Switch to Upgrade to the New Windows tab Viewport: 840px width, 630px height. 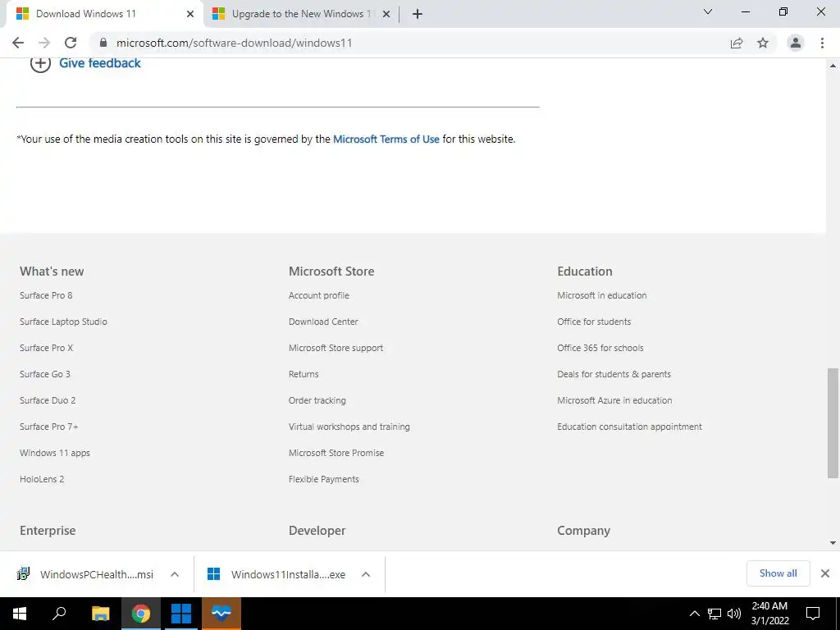(x=301, y=14)
